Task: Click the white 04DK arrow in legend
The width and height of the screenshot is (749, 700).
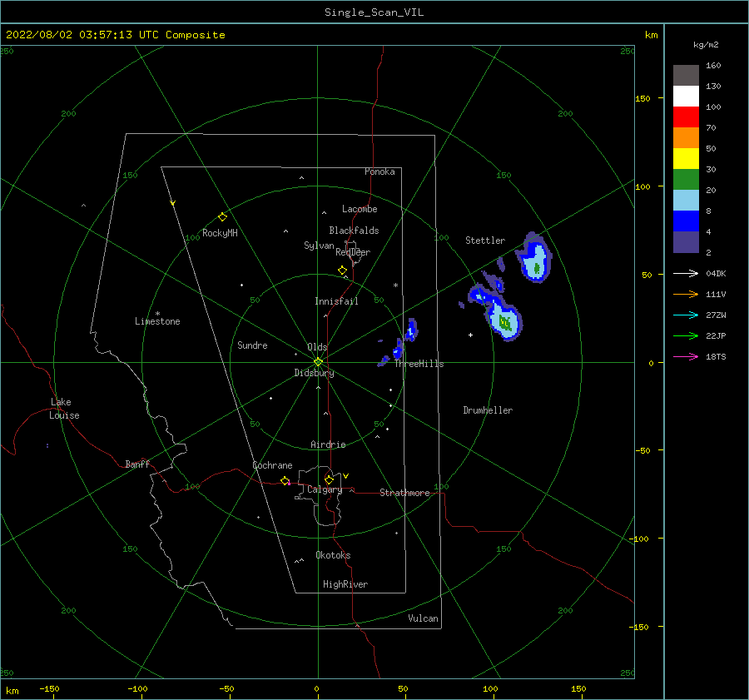Action: tap(686, 273)
